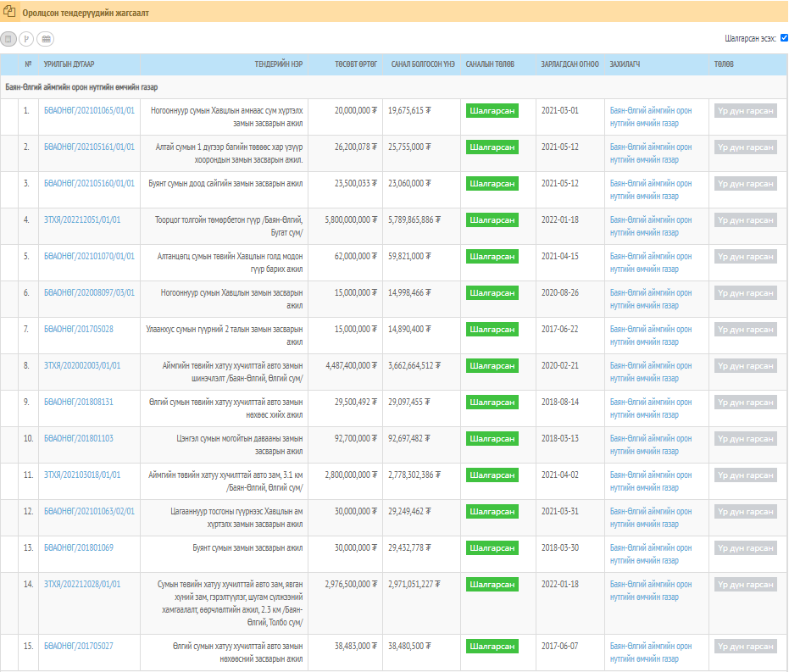The height and width of the screenshot is (672, 789).
Task: Open tender БӨАОНӨГ/202101065/01/01
Action: (x=89, y=110)
